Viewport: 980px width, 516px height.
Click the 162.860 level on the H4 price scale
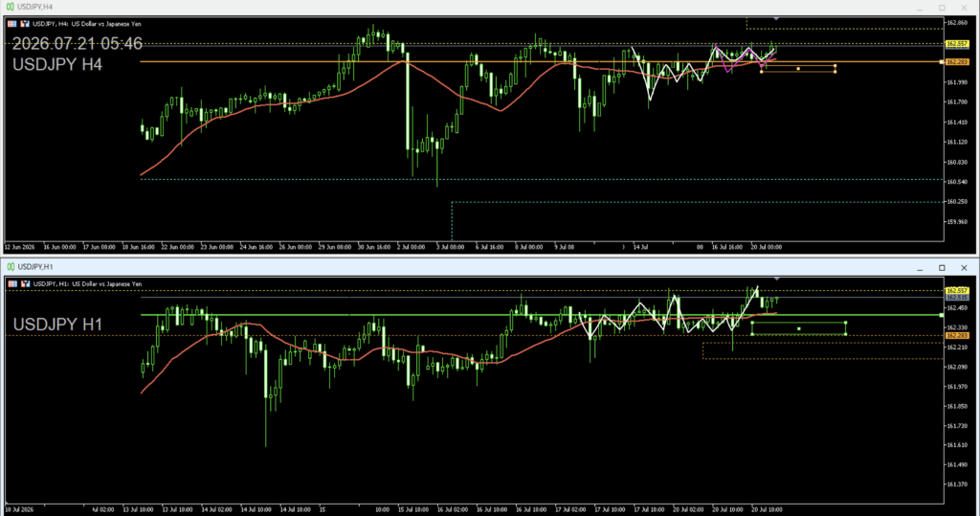tap(957, 23)
